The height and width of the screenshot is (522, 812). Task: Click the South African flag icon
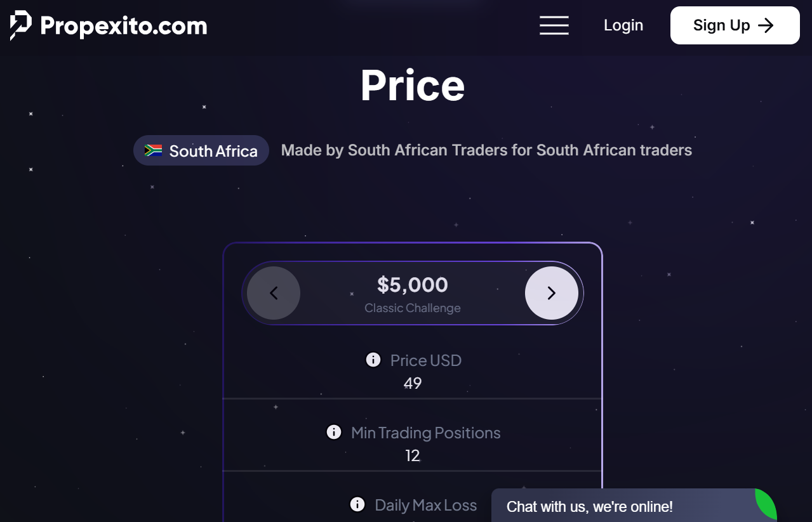(x=153, y=150)
